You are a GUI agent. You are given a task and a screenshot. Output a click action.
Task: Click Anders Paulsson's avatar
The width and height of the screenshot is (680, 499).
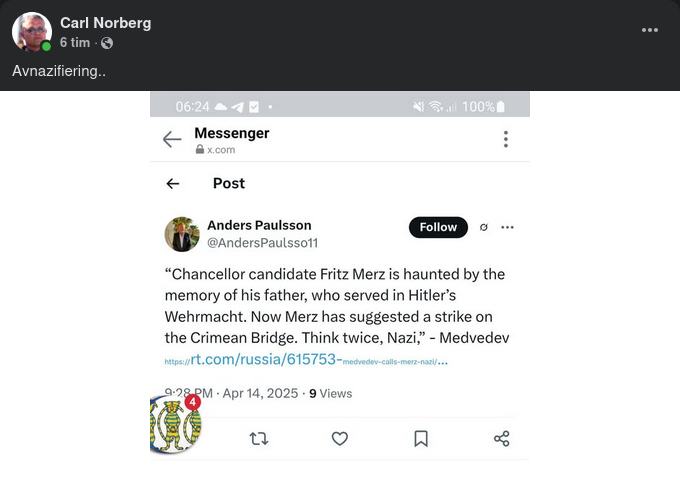click(182, 234)
